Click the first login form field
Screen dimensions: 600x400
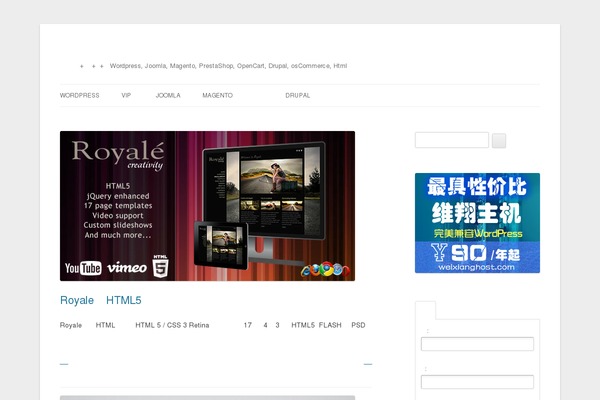[x=477, y=344]
